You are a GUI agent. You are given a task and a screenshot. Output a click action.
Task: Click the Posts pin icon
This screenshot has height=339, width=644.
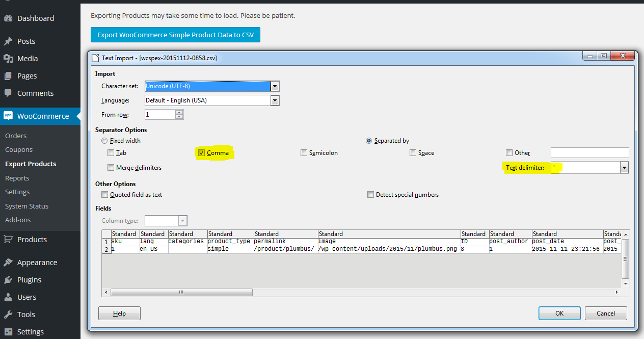pyautogui.click(x=8, y=41)
